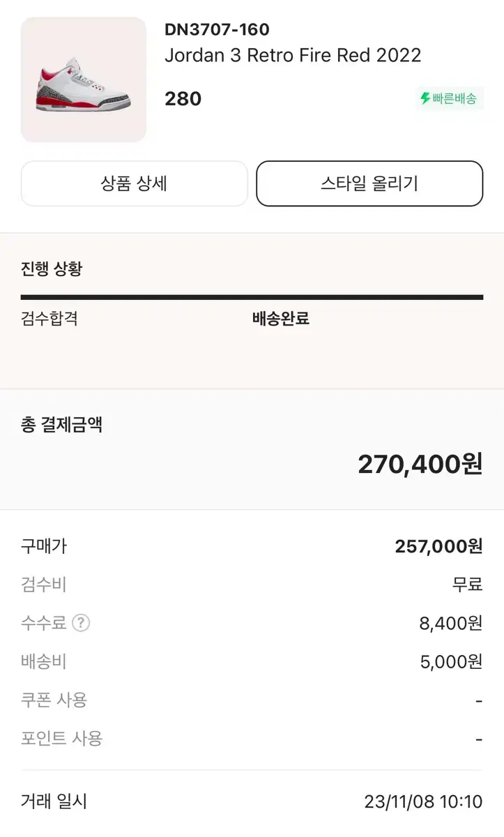Click the Jordan 3 shoe thumbnail

(84, 80)
